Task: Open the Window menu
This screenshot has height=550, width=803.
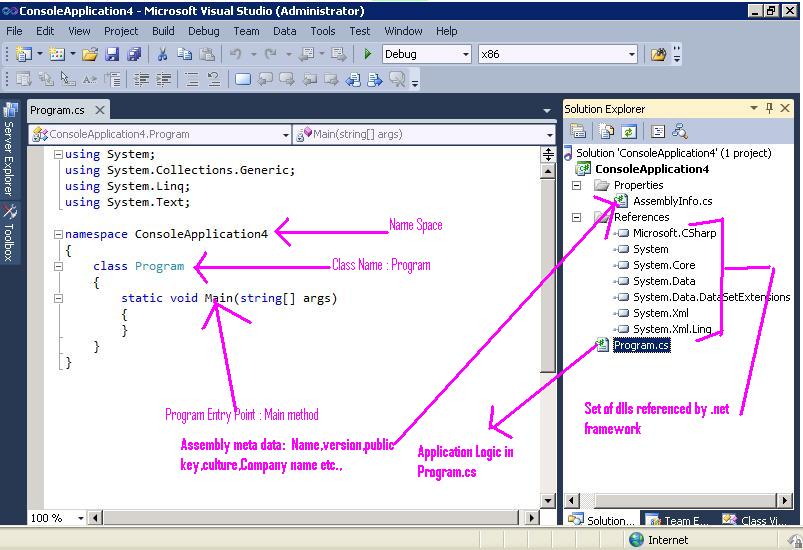Action: pyautogui.click(x=404, y=31)
